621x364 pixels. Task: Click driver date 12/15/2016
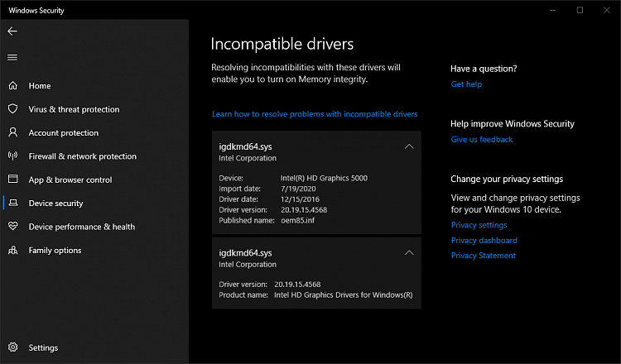click(300, 199)
